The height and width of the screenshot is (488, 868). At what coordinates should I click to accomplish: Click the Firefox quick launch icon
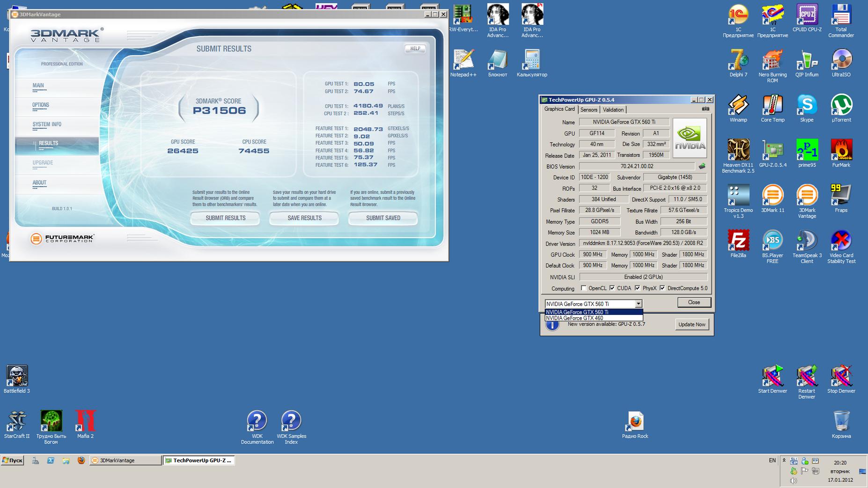pyautogui.click(x=81, y=460)
